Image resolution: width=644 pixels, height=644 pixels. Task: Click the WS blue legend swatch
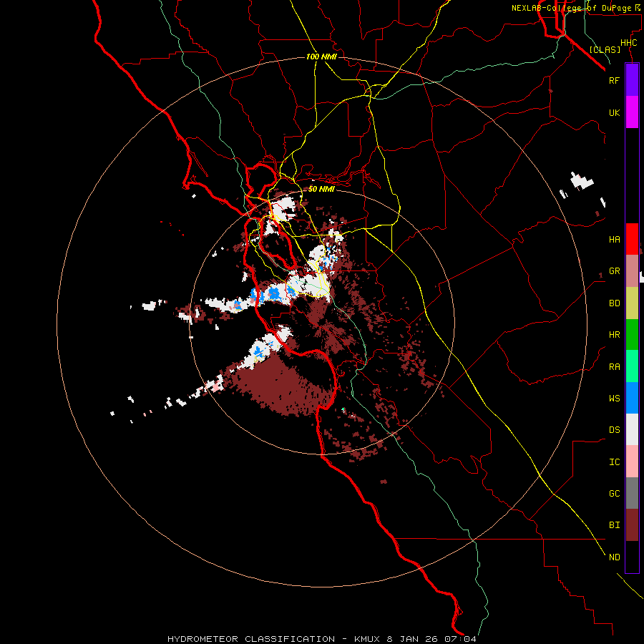632,398
